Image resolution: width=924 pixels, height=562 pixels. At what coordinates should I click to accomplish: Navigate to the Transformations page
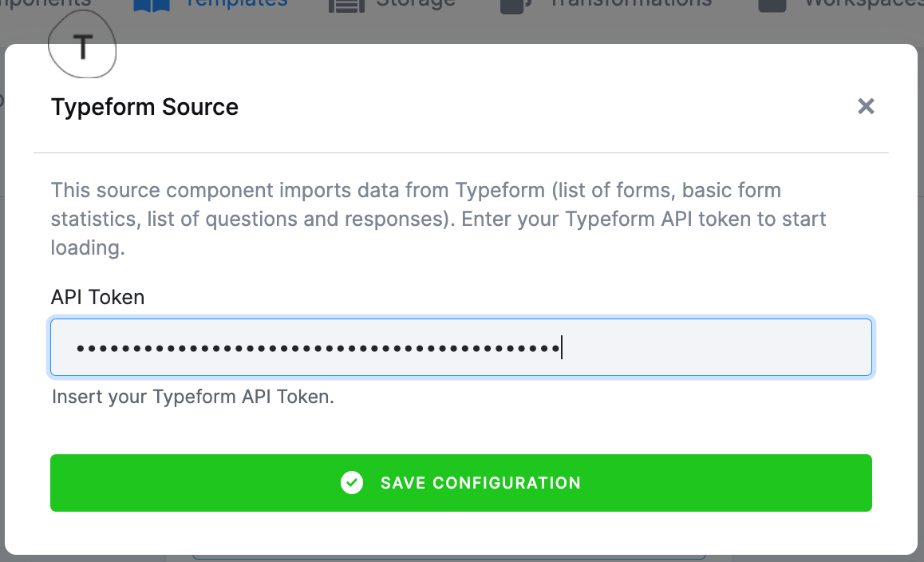630,4
